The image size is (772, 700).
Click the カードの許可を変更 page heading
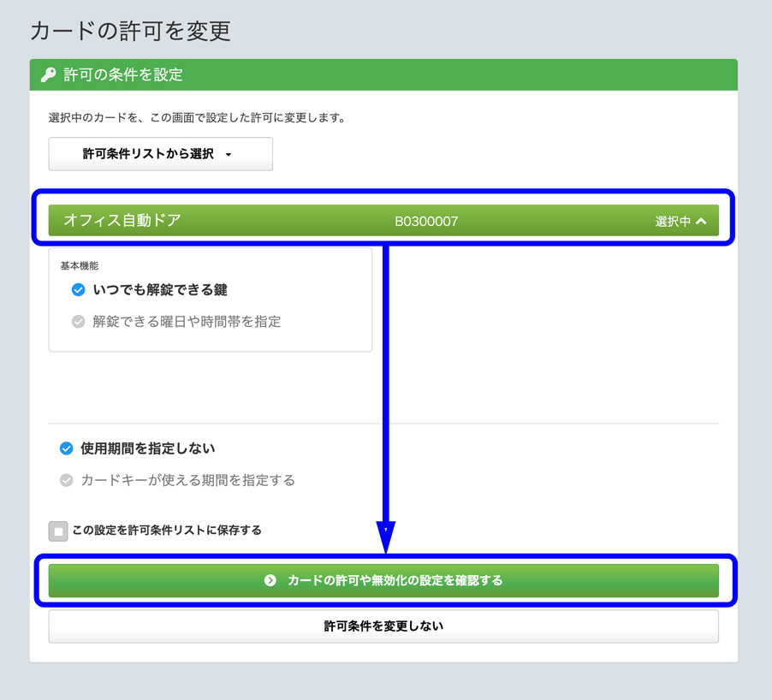click(130, 31)
